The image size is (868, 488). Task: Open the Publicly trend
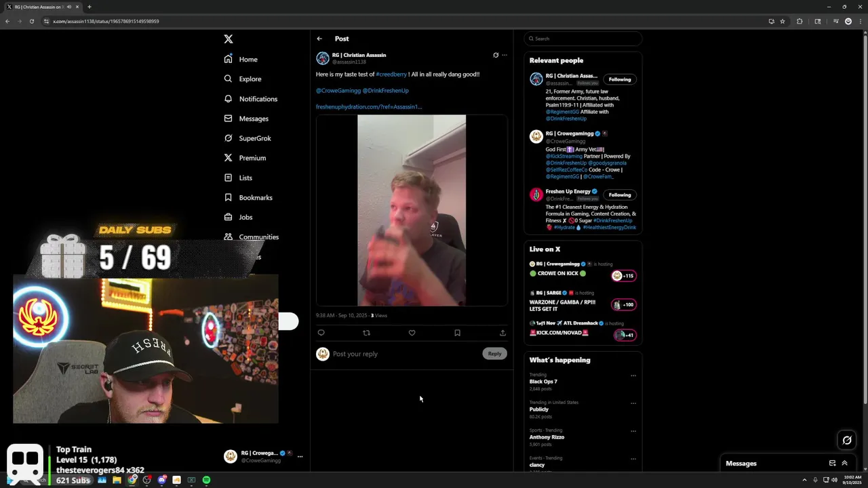point(539,409)
